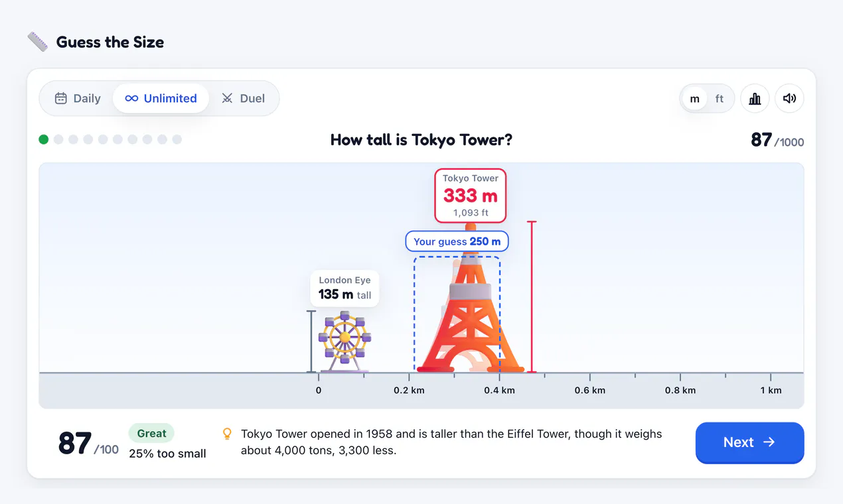Click the '0.6 km' axis label
843x504 pixels.
(x=590, y=390)
